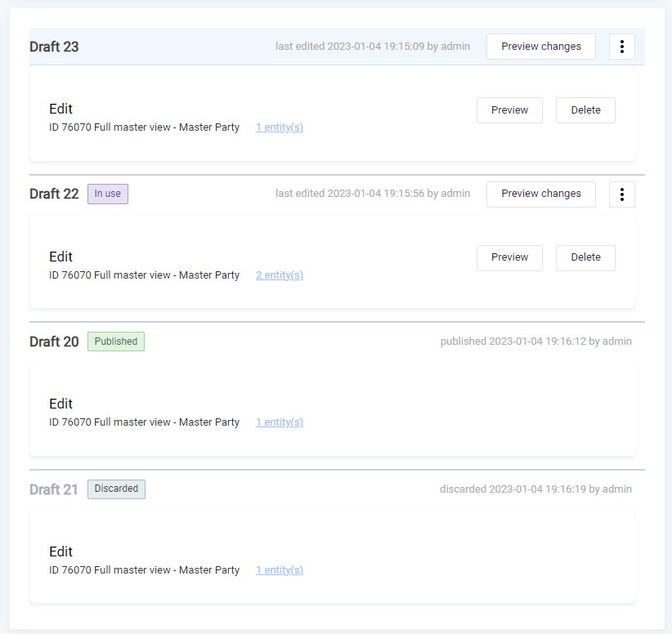672x634 pixels.
Task: Click the Published badge on Draft 20
Action: pyautogui.click(x=116, y=342)
